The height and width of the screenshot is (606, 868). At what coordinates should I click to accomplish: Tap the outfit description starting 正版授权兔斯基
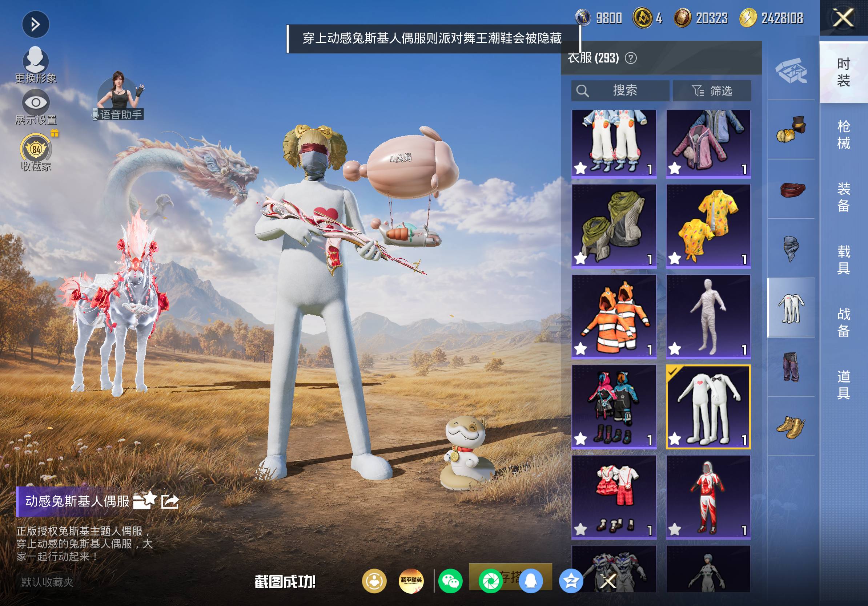(84, 544)
